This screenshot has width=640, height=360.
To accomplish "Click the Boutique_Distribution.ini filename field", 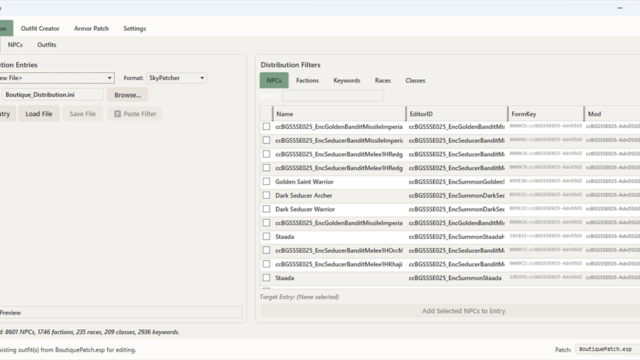I will click(x=52, y=95).
